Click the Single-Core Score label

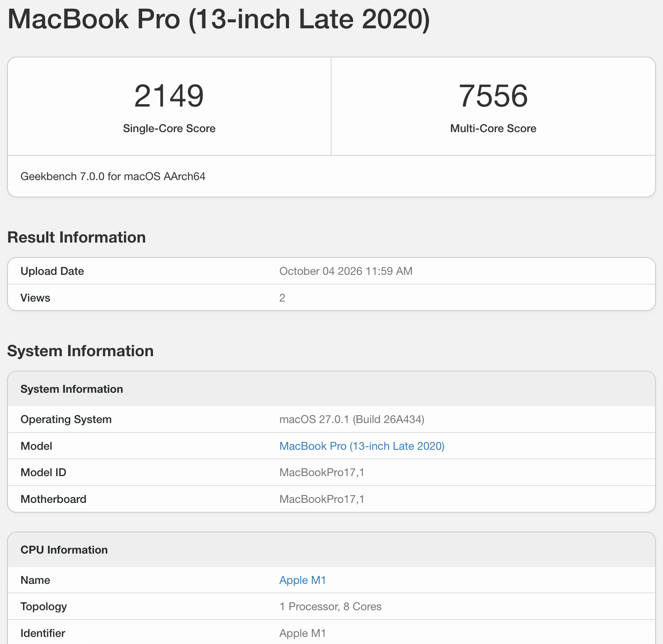(169, 129)
